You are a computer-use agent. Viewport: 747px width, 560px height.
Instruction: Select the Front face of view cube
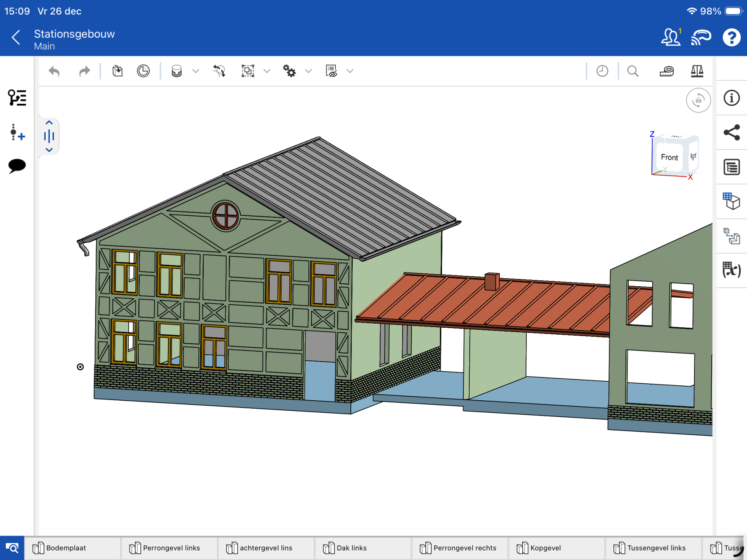coord(669,158)
